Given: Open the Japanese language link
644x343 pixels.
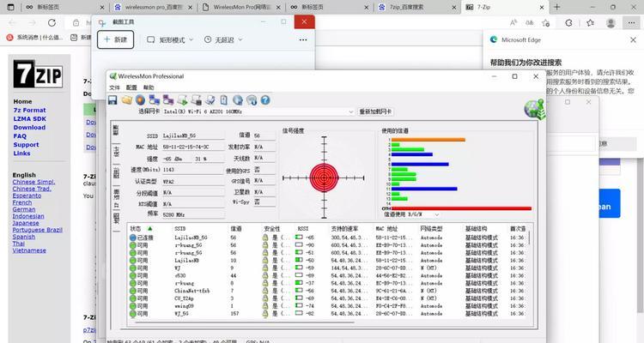Looking at the screenshot, I should (x=26, y=223).
